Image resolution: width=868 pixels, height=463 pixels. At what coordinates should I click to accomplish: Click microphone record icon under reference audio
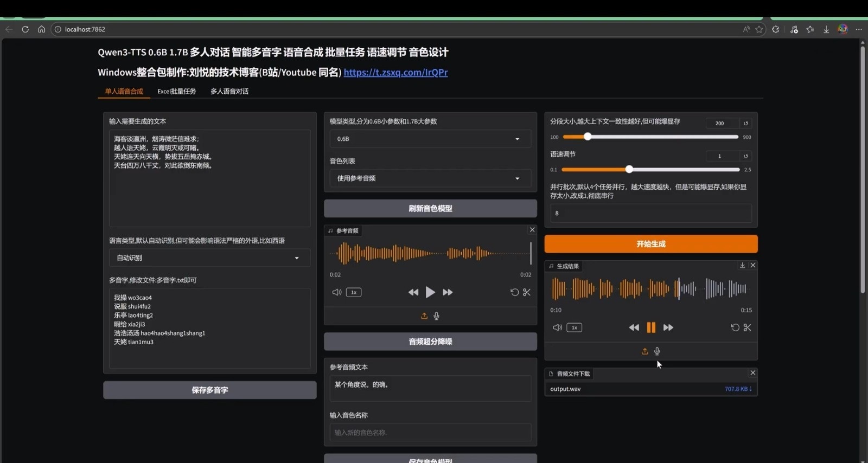(436, 316)
